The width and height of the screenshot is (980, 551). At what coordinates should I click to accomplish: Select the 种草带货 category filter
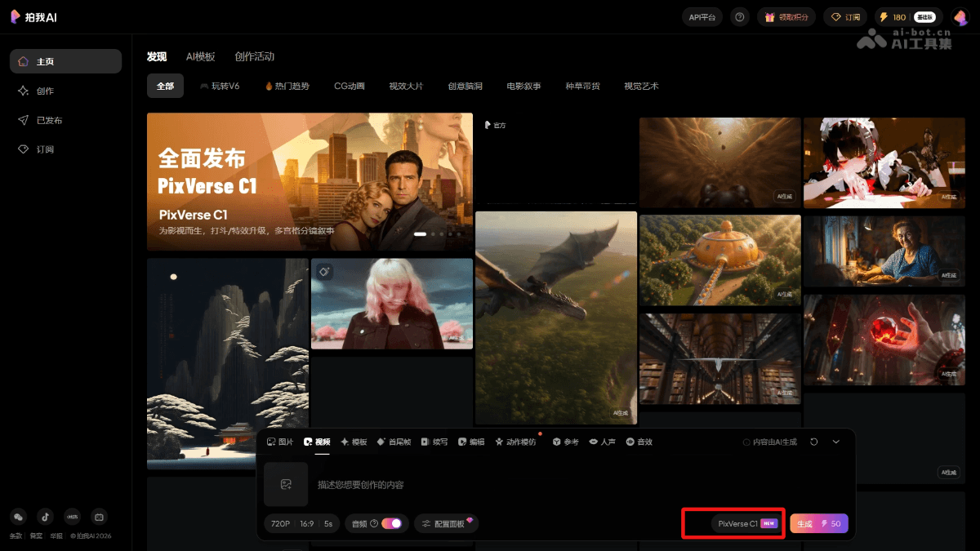pyautogui.click(x=582, y=86)
